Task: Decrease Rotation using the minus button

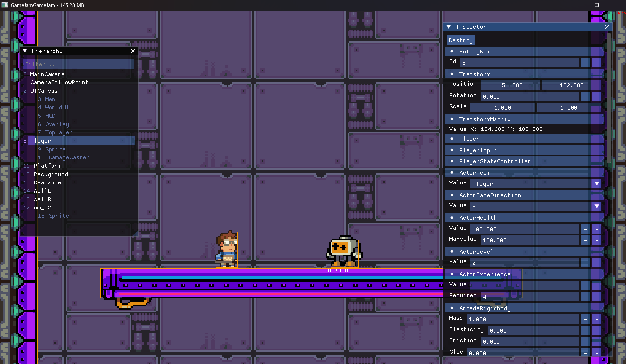Action: 585,97
